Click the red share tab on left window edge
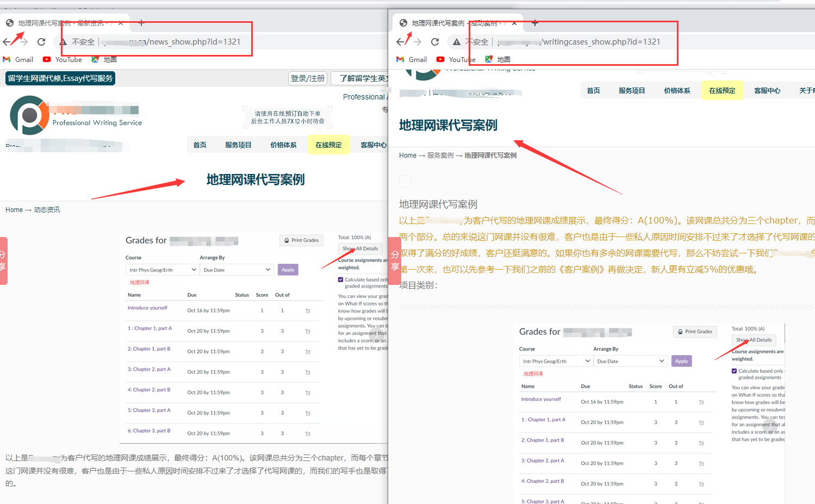This screenshot has width=815, height=504. (x=3, y=261)
